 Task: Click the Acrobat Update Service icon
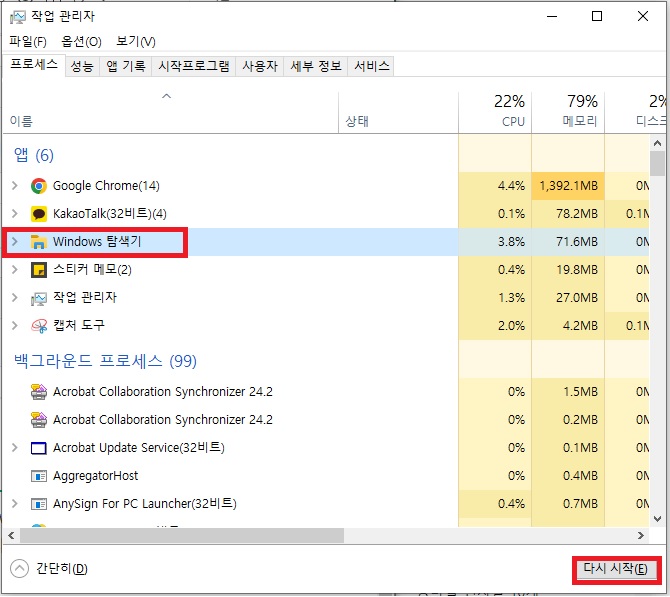coord(39,448)
